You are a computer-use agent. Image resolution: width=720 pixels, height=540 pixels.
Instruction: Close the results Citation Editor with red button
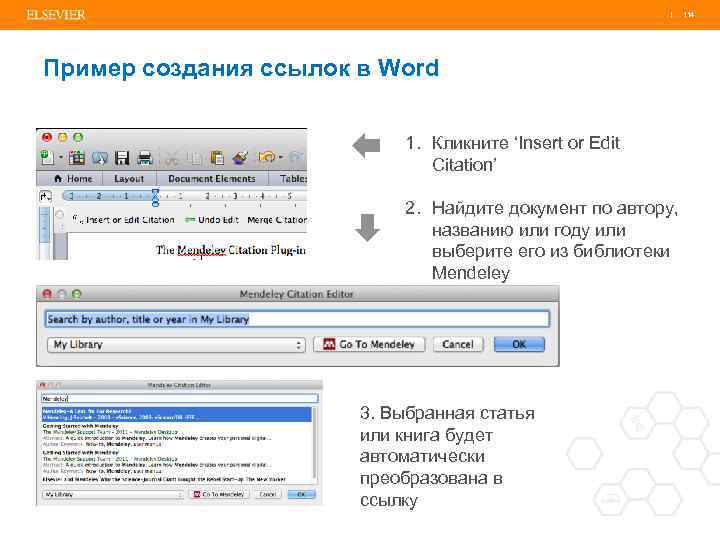43,385
